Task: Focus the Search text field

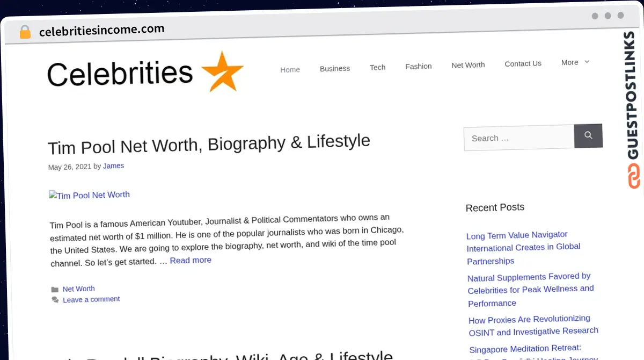Action: coord(518,138)
